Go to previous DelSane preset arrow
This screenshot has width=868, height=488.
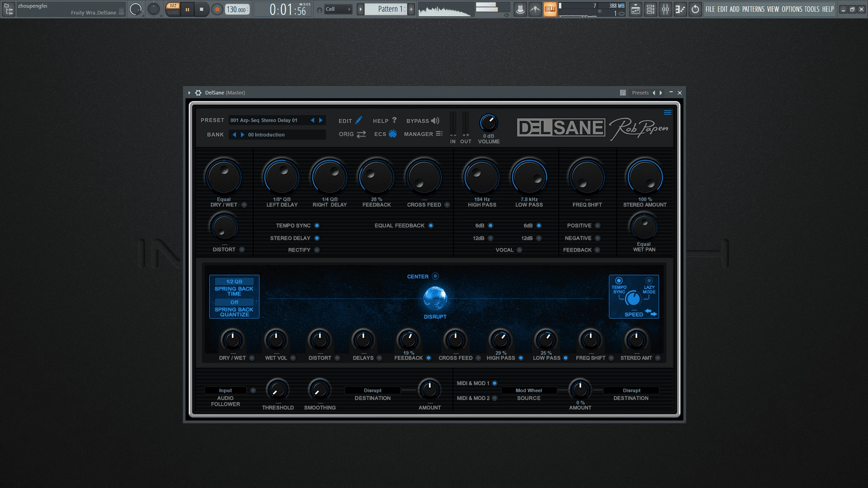pos(312,120)
